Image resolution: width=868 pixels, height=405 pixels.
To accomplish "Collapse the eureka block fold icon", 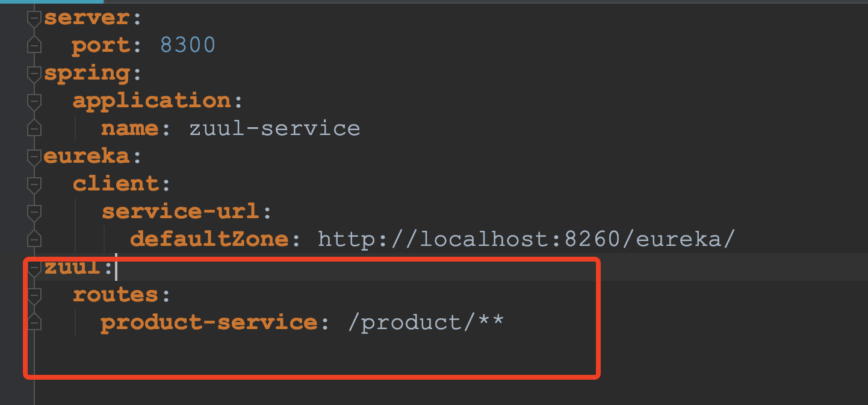I will pos(34,157).
